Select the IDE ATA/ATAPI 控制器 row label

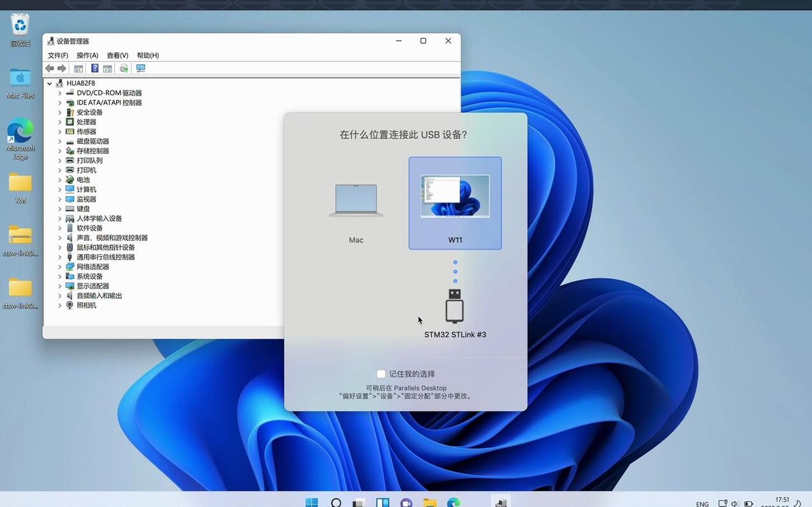[x=109, y=103]
